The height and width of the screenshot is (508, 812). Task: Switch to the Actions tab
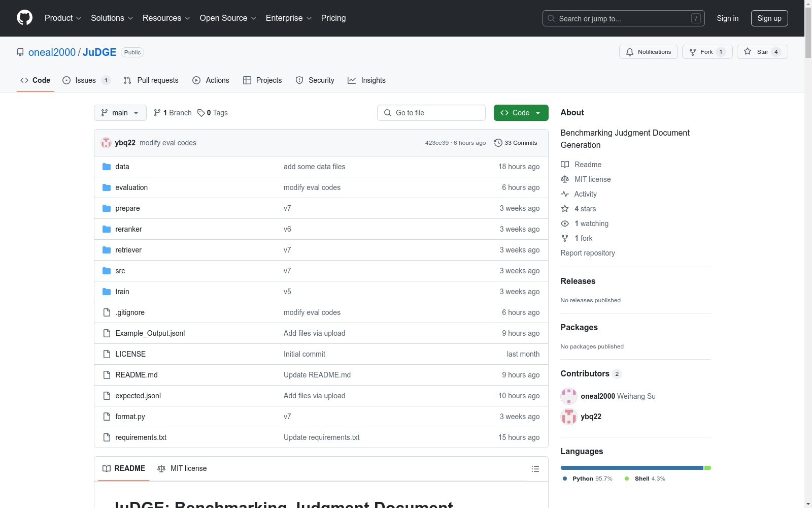tap(211, 80)
